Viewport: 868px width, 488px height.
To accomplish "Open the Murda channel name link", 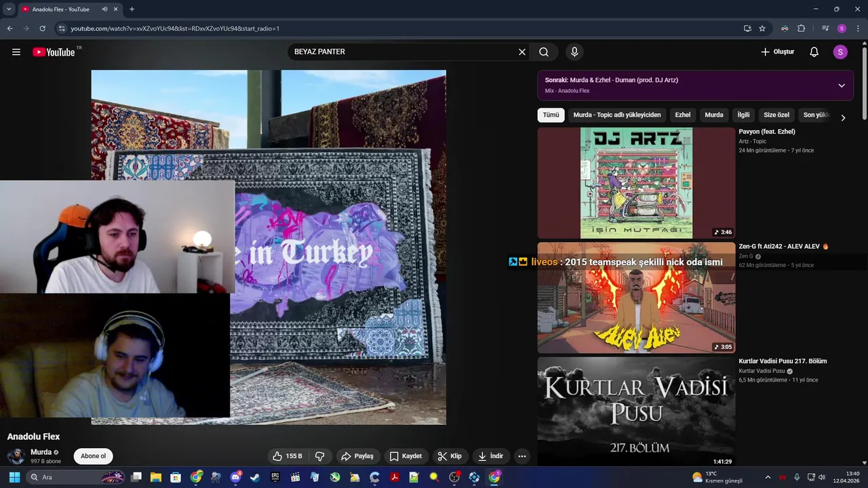I will (x=41, y=452).
